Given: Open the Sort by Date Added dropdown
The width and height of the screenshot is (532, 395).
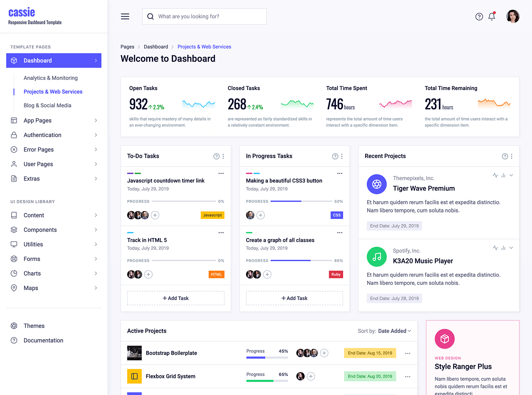Looking at the screenshot, I should coord(394,331).
